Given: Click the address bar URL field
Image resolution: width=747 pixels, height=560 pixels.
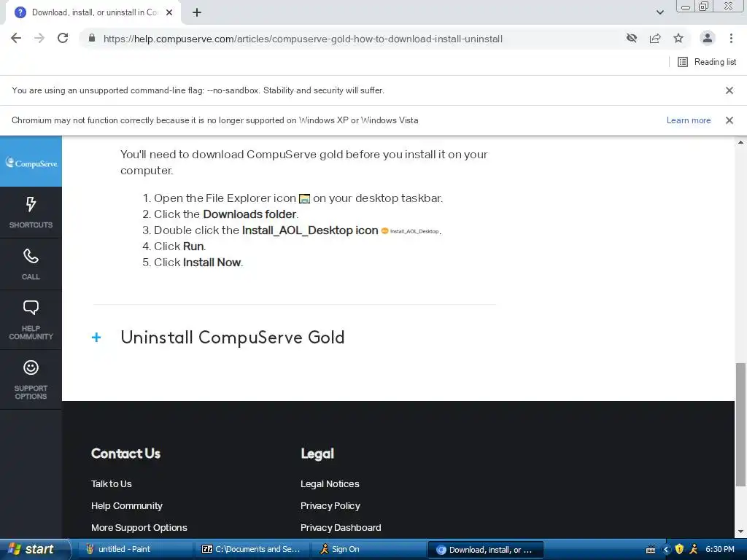Looking at the screenshot, I should [303, 39].
